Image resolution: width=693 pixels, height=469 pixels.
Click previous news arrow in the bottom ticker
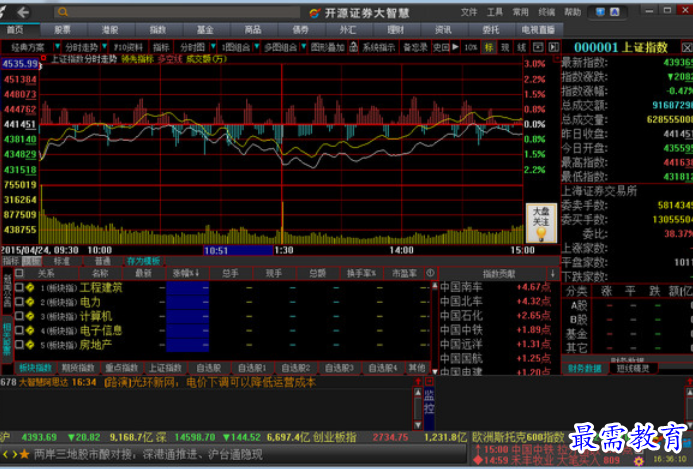click(x=6, y=454)
